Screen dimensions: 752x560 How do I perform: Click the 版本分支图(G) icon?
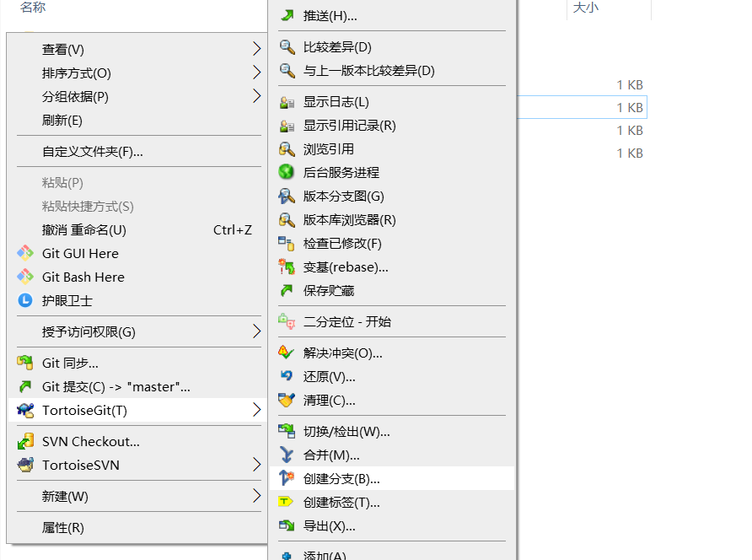tap(287, 197)
